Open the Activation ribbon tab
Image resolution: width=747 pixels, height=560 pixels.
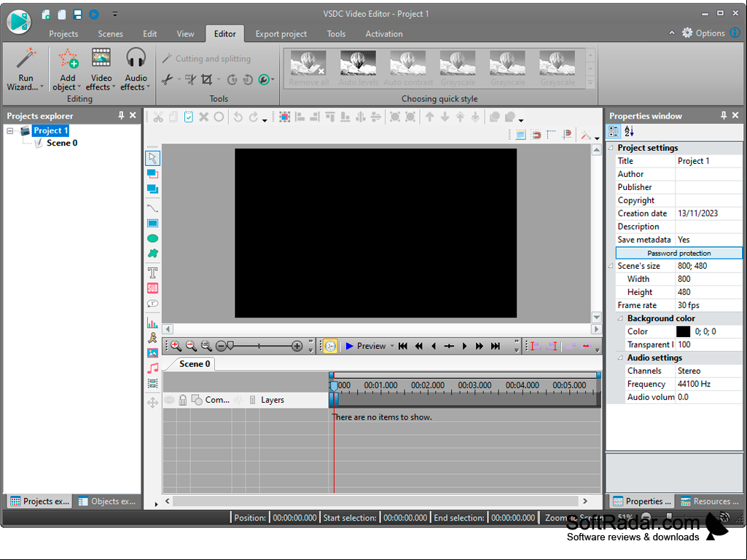pos(384,33)
